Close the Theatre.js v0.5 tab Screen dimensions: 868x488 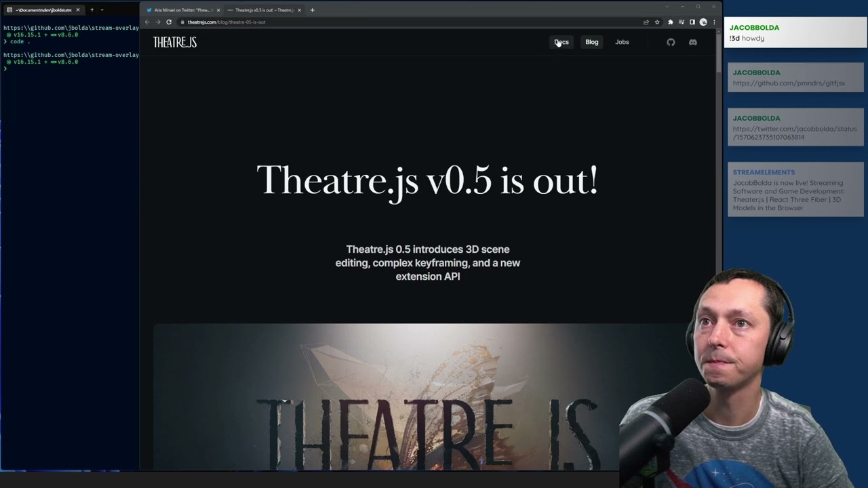point(299,10)
